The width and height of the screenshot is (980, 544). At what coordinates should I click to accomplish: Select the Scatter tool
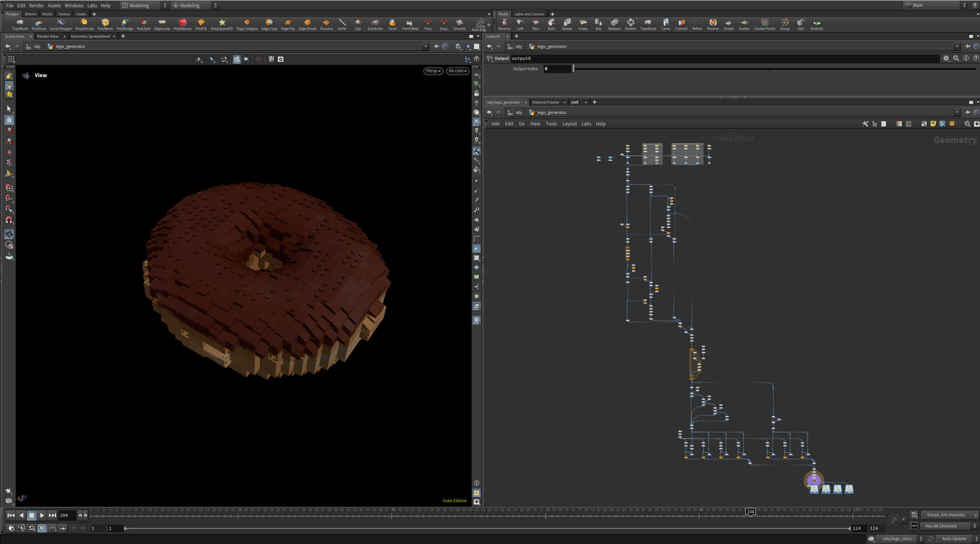744,25
